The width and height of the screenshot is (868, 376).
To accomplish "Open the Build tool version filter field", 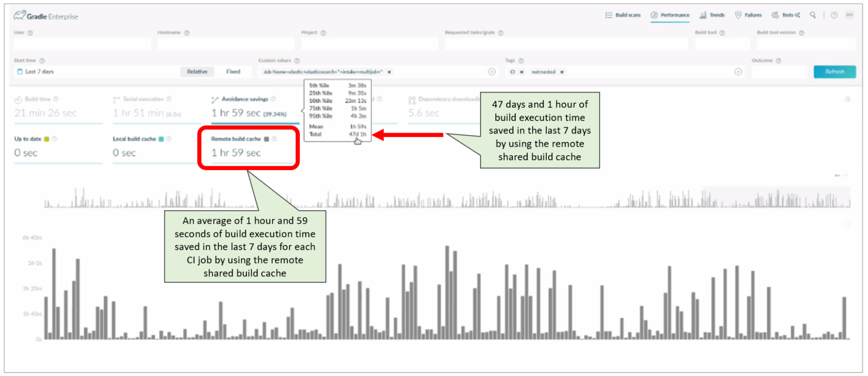I will (806, 44).
